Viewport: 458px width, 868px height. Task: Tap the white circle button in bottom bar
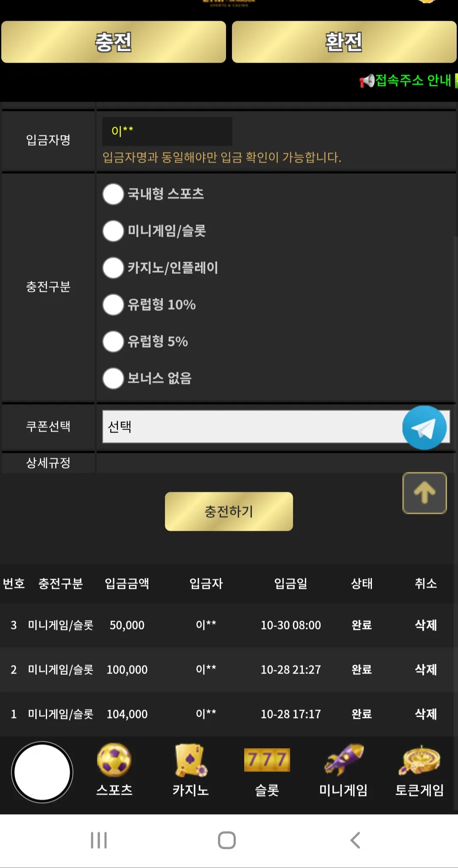pyautogui.click(x=42, y=772)
